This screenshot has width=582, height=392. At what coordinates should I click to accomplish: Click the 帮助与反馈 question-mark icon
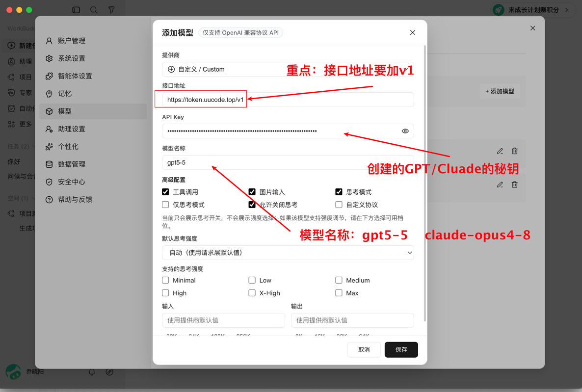pos(49,199)
